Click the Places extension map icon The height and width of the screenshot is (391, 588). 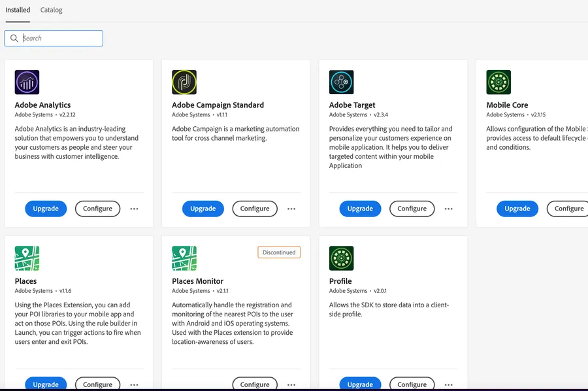(x=27, y=258)
